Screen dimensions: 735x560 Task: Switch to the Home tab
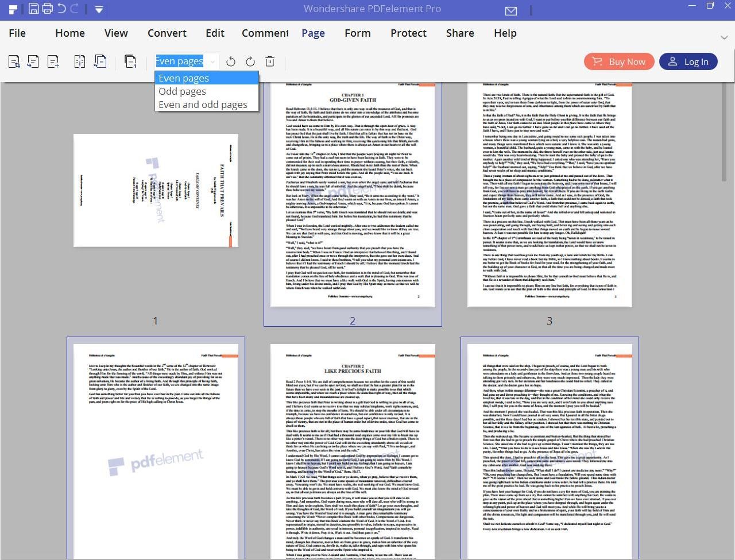pos(70,33)
